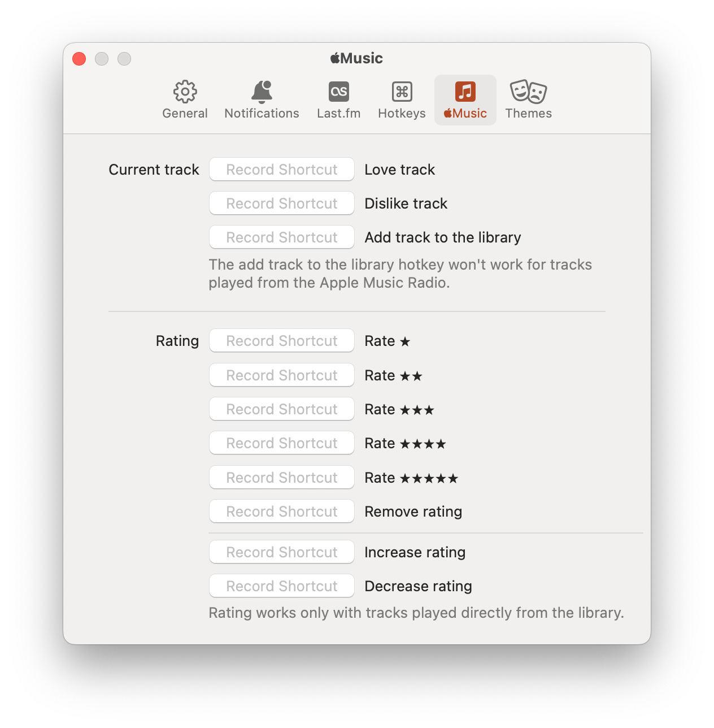Record shortcut for Love track
The width and height of the screenshot is (714, 728).
pos(282,170)
